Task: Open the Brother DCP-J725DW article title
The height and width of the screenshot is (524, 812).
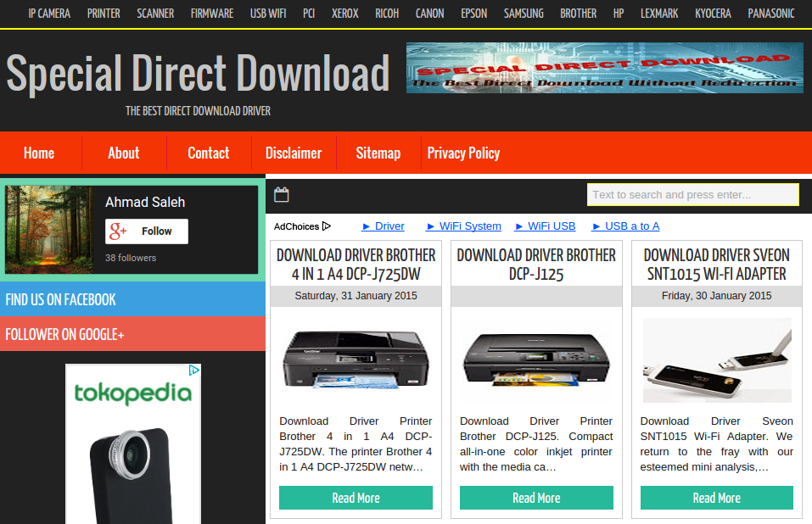Action: (356, 265)
